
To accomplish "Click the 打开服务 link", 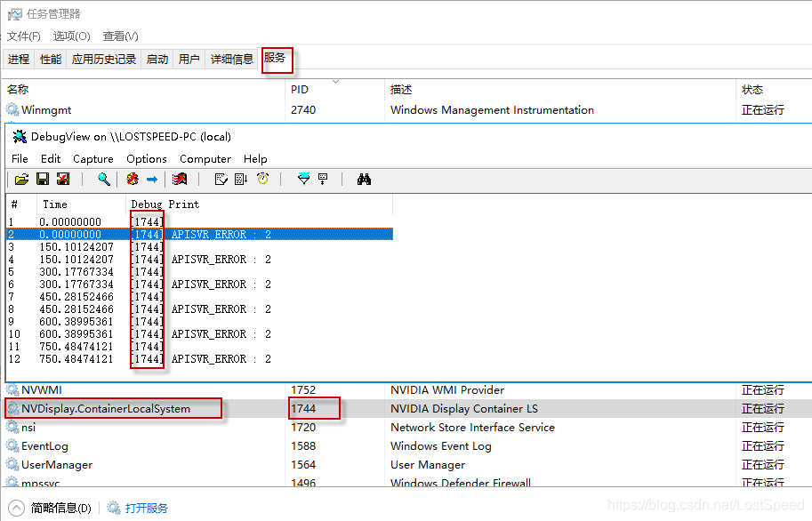I will tap(147, 507).
